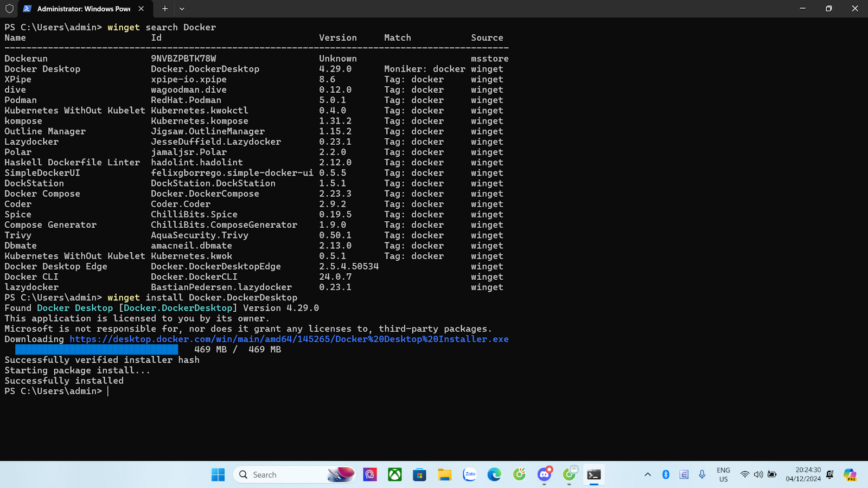Click AquaSecurity.Trivy Id text
The width and height of the screenshot is (868, 488).
pos(200,235)
